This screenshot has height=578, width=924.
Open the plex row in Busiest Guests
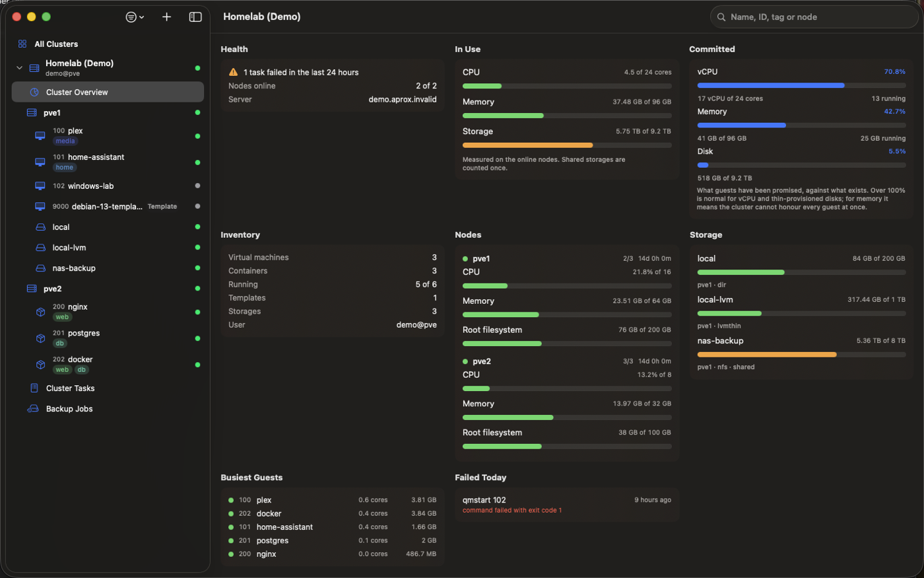pos(333,501)
